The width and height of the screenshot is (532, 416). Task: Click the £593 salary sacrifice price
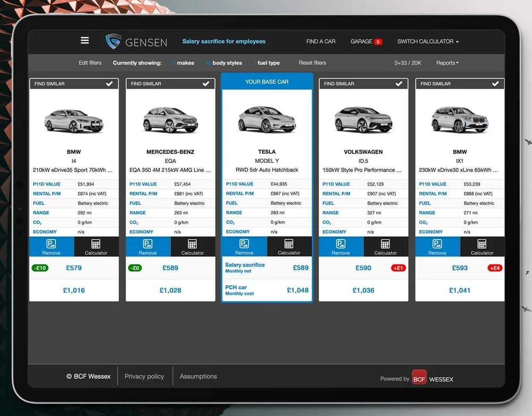tap(460, 268)
